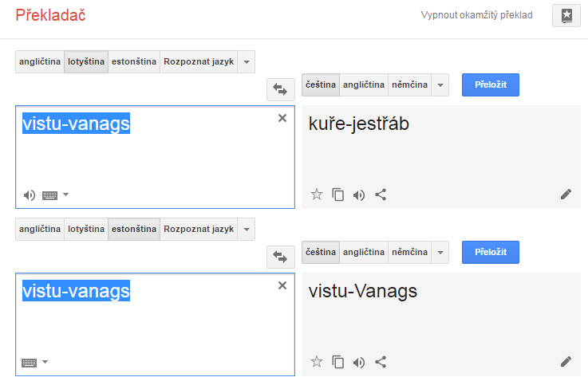Save the kuře-jestřáb translation with the star

tap(317, 194)
